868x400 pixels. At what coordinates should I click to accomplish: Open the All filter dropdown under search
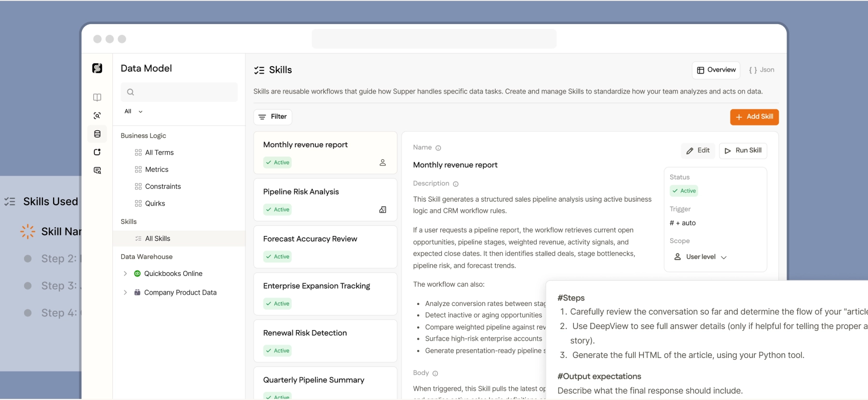tap(134, 111)
